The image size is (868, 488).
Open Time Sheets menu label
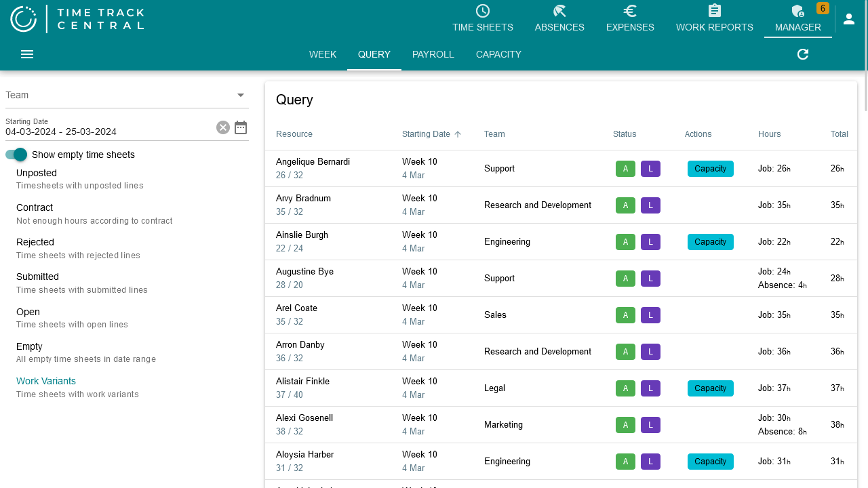(x=483, y=28)
